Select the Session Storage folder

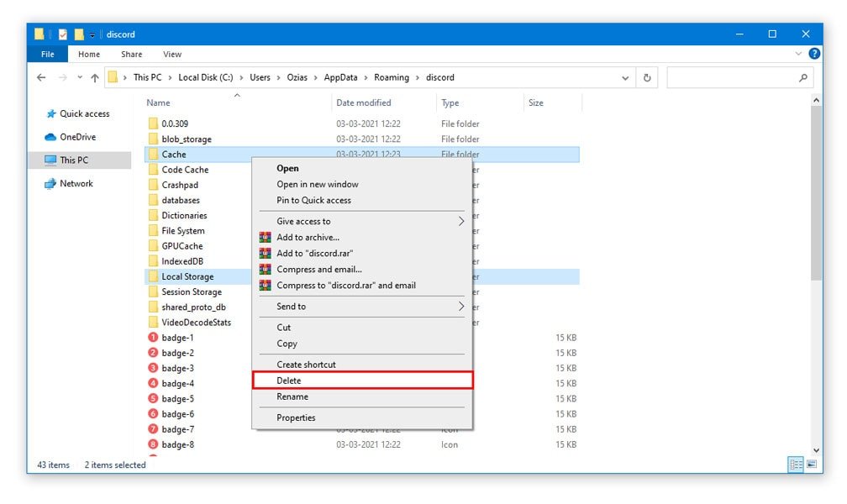click(192, 291)
